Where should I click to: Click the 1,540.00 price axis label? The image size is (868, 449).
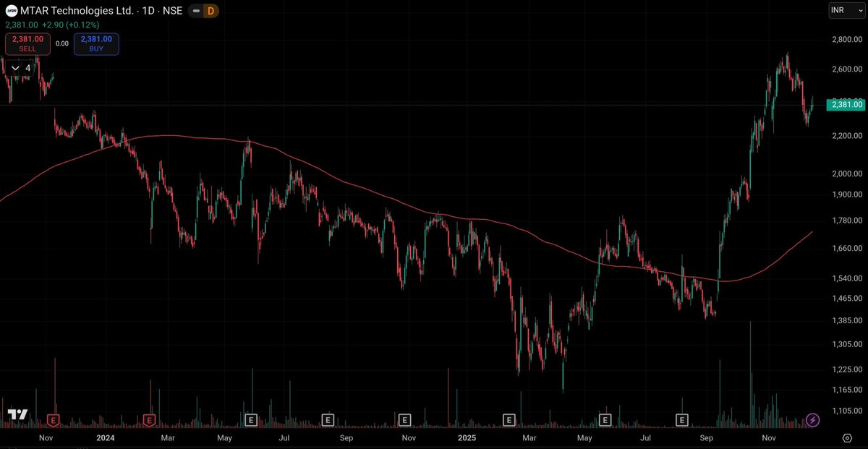(x=847, y=278)
